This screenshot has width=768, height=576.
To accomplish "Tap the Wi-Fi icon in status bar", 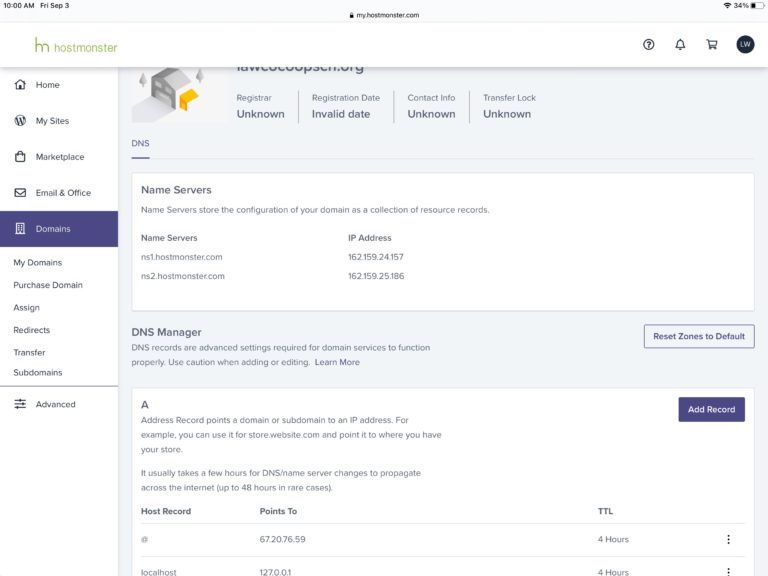I will 727,5.
